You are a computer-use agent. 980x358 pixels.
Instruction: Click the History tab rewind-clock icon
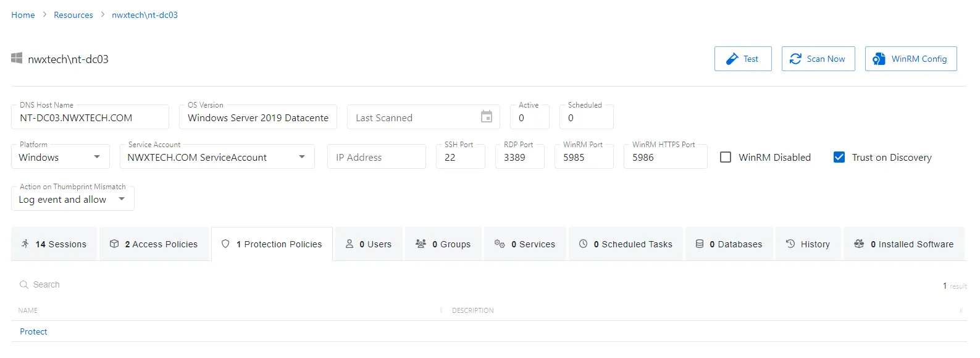click(790, 244)
